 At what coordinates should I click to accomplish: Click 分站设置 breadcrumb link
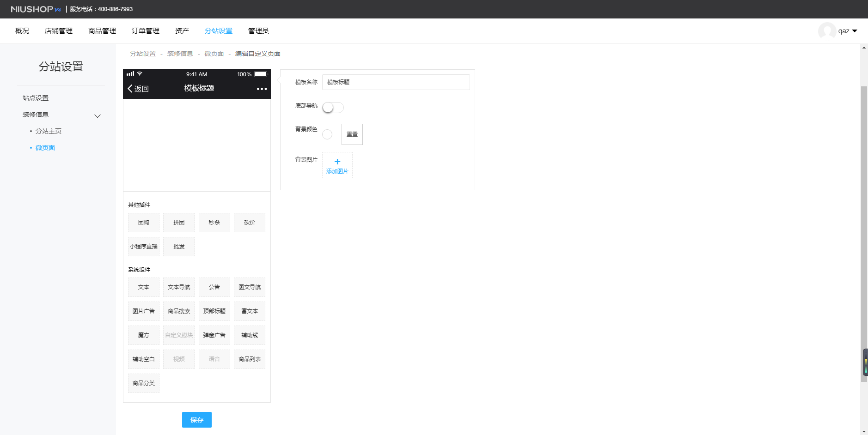(x=143, y=54)
